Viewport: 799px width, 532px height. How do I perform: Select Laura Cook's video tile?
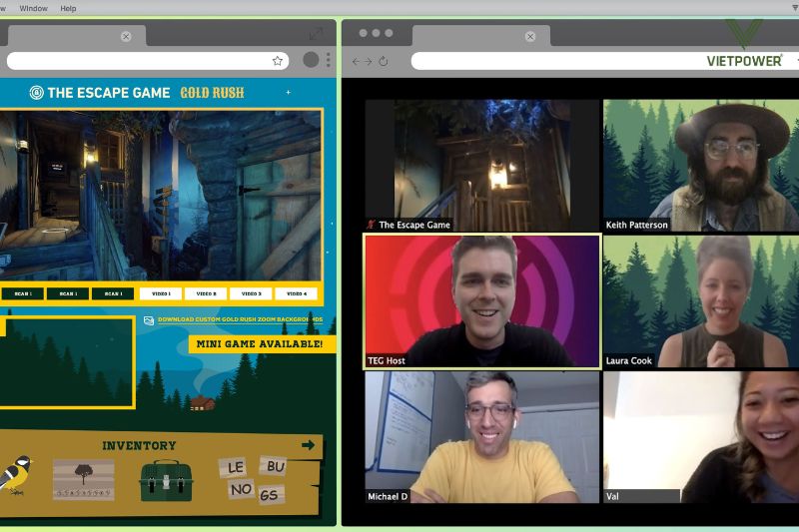pyautogui.click(x=701, y=300)
